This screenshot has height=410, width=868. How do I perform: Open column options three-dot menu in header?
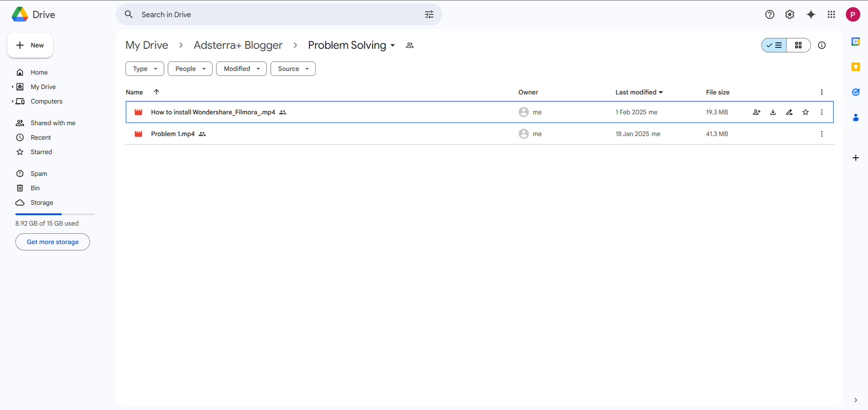pyautogui.click(x=822, y=92)
